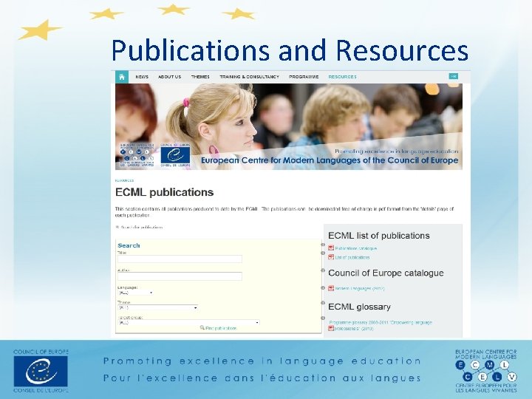532x399 pixels.
Task: Click the ECML glossary heading
Action: [359, 307]
